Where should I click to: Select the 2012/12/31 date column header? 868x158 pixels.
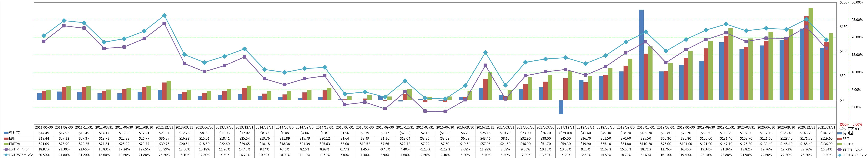pyautogui.click(x=164, y=128)
